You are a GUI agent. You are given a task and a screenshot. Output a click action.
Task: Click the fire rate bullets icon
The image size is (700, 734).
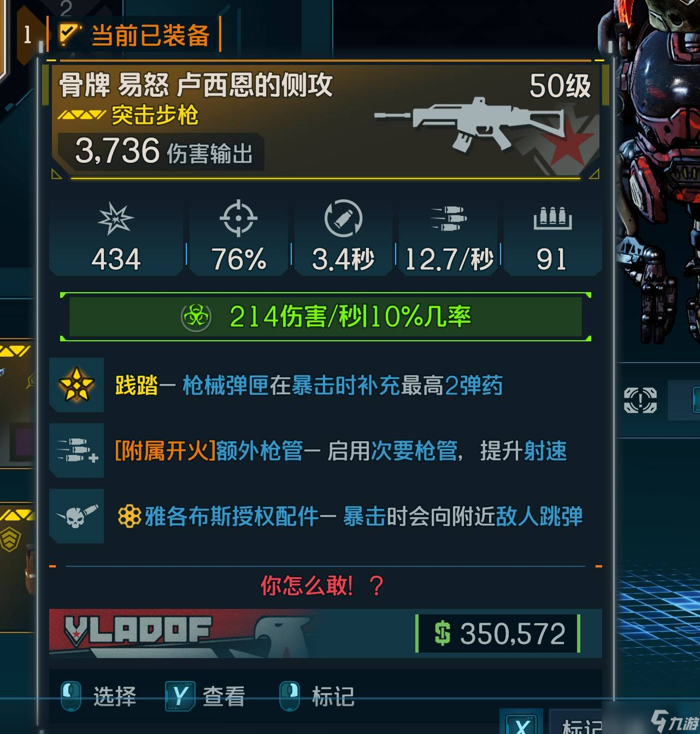[448, 219]
